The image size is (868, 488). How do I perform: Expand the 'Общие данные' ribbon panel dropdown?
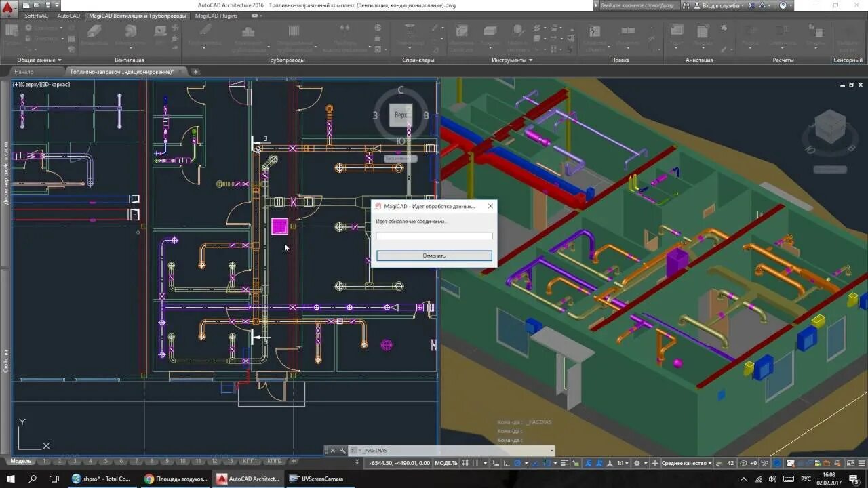pyautogui.click(x=39, y=60)
